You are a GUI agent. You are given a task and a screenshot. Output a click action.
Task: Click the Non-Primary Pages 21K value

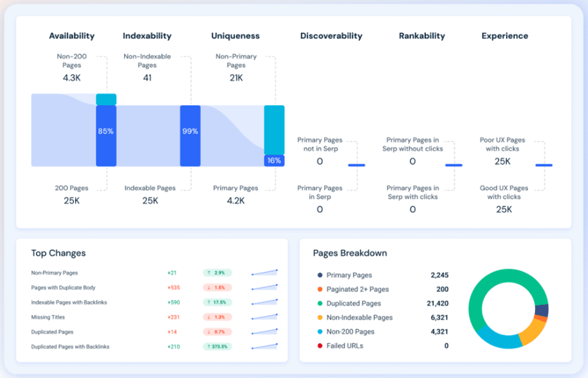coord(237,78)
